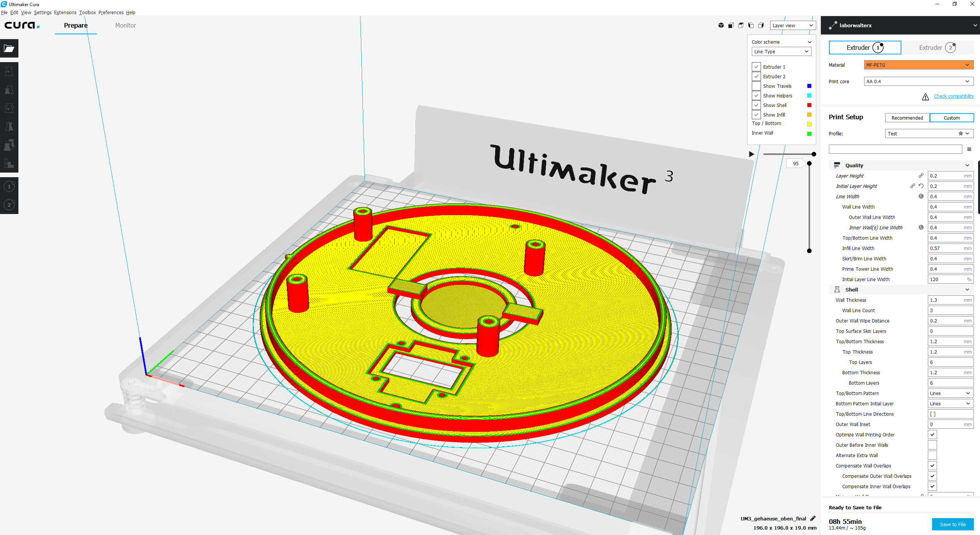Click the Open File folder icon
Viewport: 980px width, 535px height.
(9, 48)
